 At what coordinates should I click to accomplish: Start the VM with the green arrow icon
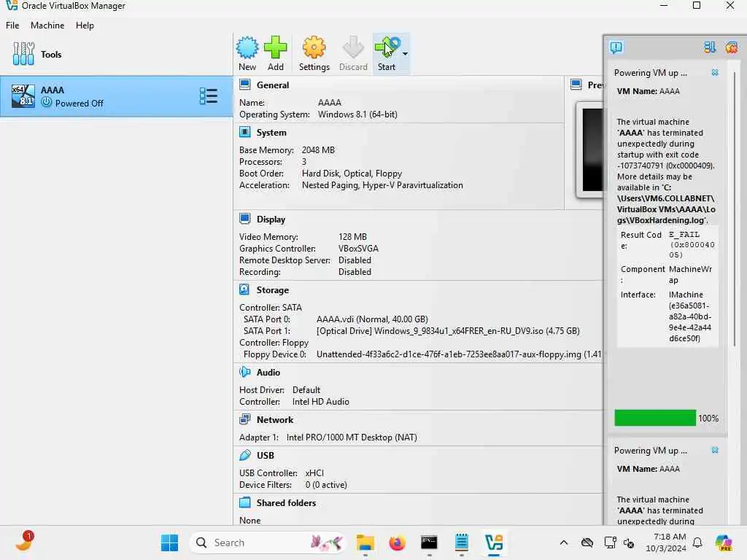tap(387, 47)
